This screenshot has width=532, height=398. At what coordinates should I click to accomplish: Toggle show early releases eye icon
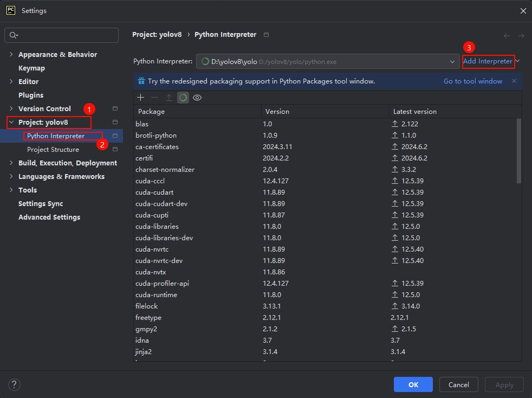point(197,98)
